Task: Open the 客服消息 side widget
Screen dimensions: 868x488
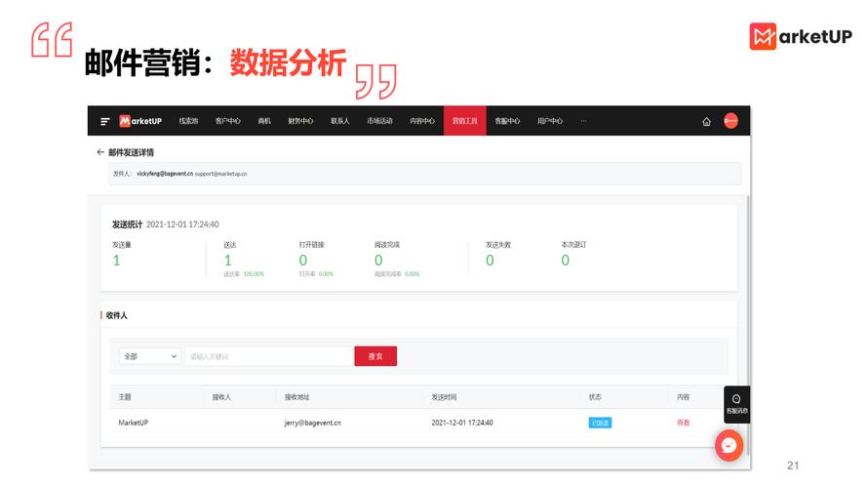Action: tap(736, 404)
